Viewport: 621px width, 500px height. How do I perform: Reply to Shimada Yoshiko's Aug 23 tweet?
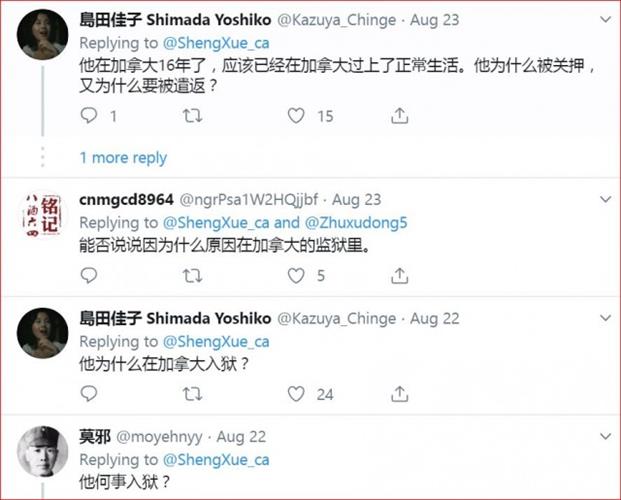click(89, 116)
